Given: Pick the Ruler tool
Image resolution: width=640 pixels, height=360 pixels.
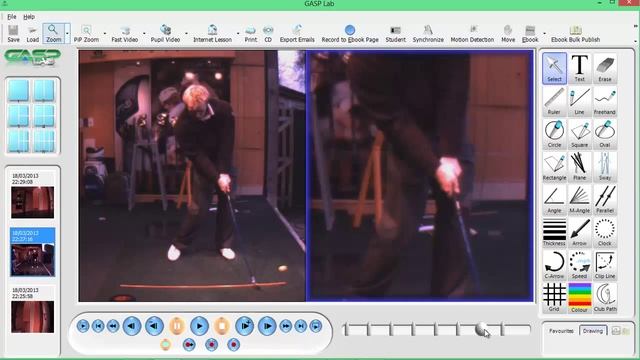Looking at the screenshot, I should tap(554, 101).
